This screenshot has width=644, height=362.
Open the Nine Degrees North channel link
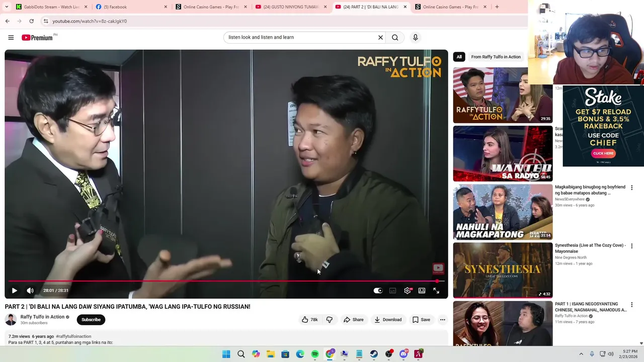tap(571, 257)
